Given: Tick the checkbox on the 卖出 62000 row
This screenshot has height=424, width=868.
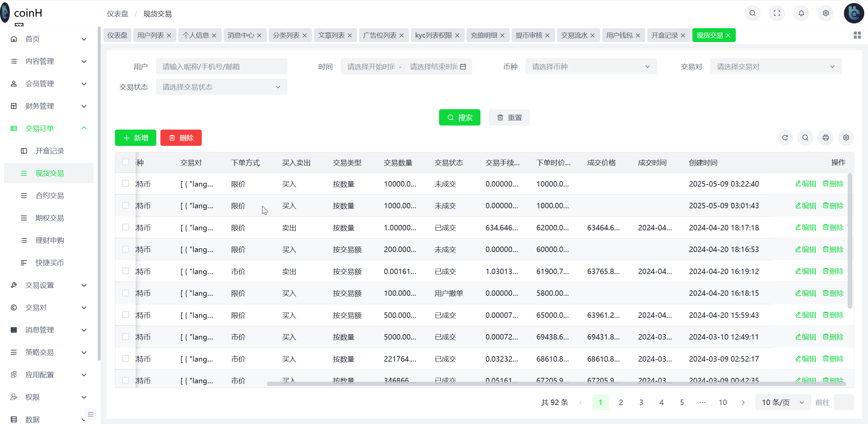Looking at the screenshot, I should (126, 227).
